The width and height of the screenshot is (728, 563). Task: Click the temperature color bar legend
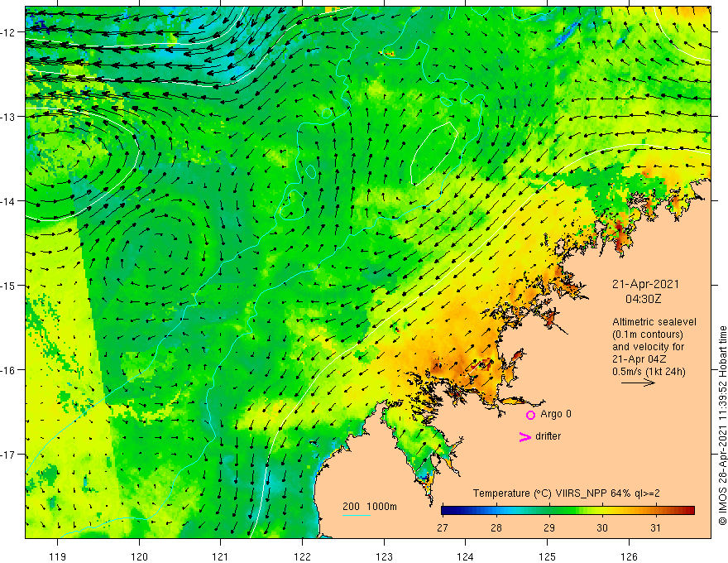coord(568,511)
